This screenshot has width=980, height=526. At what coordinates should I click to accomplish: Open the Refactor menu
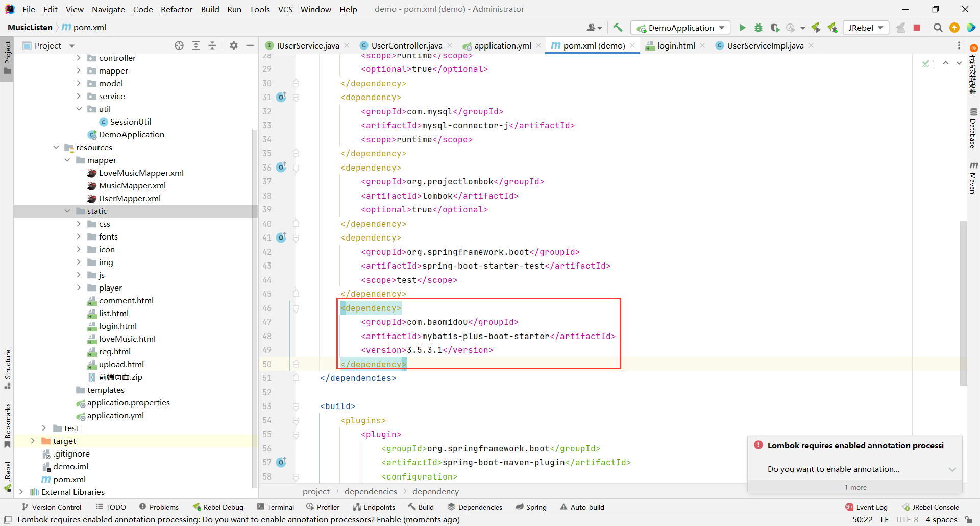point(176,9)
